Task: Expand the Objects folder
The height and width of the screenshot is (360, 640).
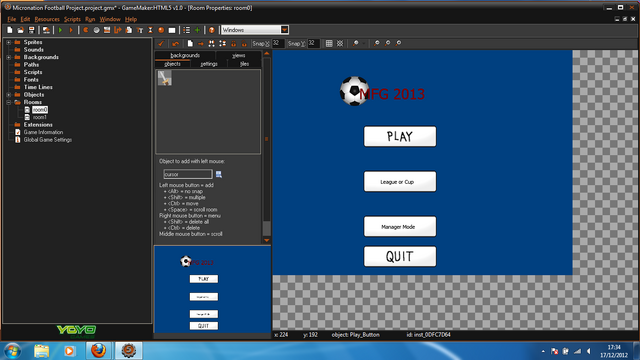Action: coord(9,95)
